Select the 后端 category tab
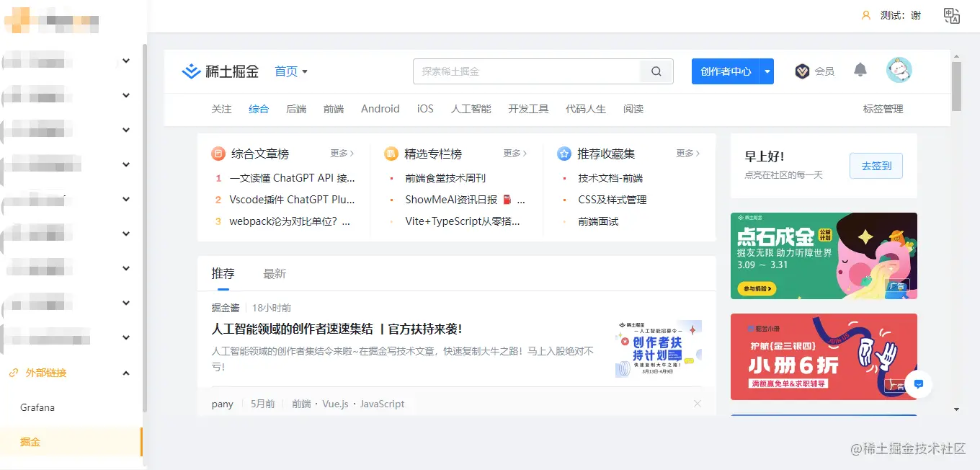 296,109
